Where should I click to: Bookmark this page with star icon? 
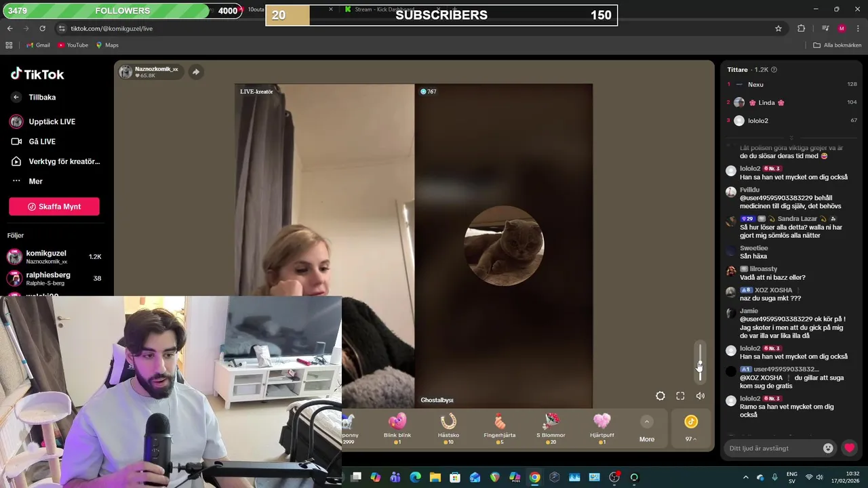click(778, 28)
